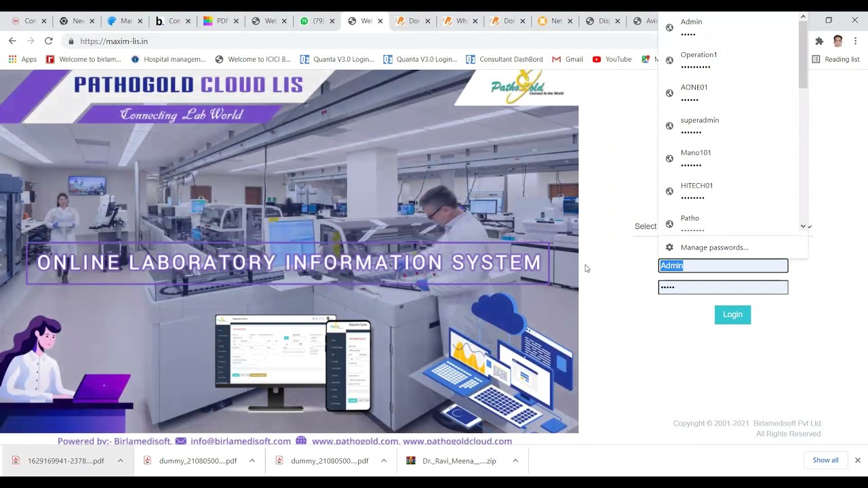The height and width of the screenshot is (488, 868).
Task: Reload the maxim-lis.in page
Action: coord(49,41)
